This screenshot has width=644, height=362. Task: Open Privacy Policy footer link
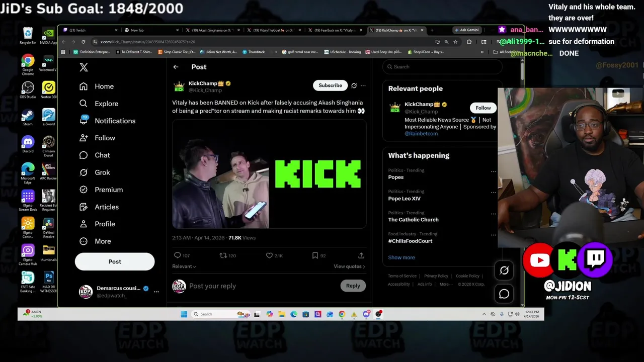tap(436, 276)
